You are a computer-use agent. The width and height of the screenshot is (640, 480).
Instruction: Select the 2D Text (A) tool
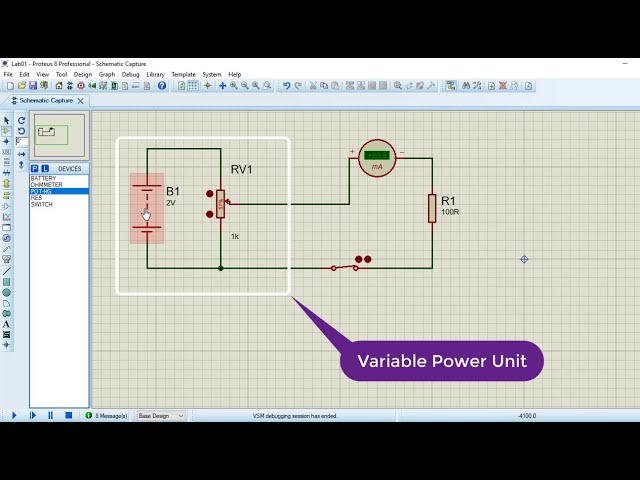pyautogui.click(x=6, y=324)
